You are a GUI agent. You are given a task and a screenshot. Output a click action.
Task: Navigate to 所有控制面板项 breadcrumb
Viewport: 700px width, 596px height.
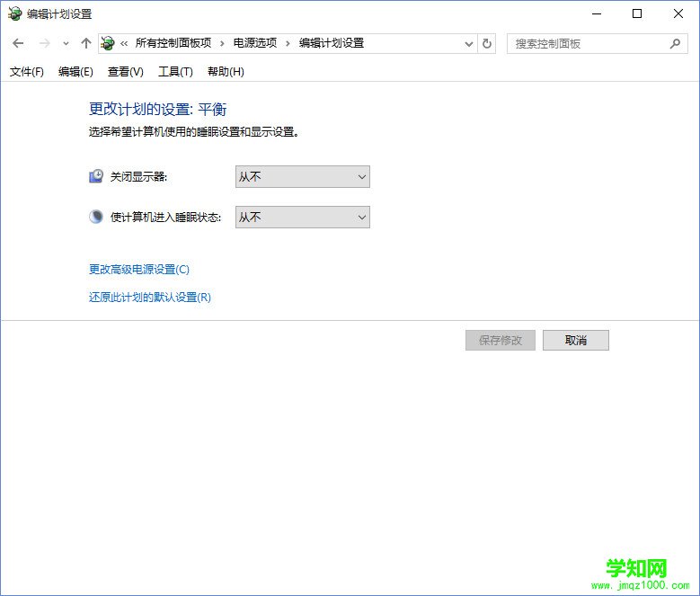tap(173, 43)
